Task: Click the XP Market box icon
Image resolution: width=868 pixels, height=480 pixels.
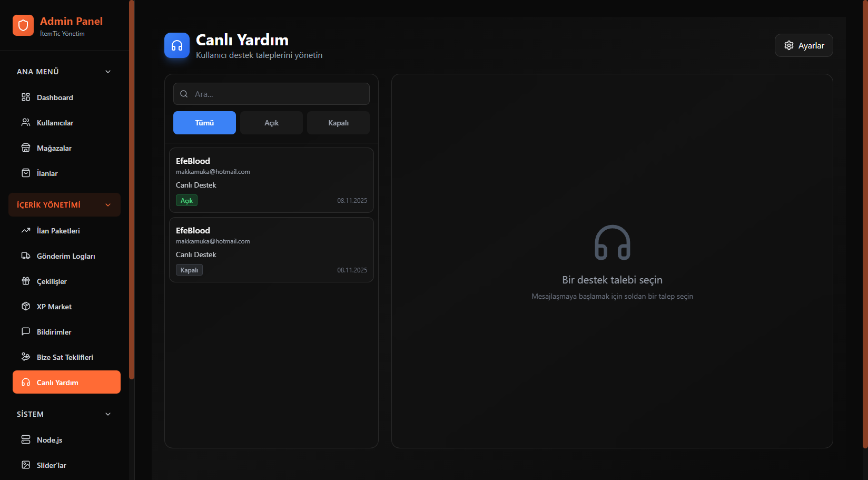Action: coord(25,306)
